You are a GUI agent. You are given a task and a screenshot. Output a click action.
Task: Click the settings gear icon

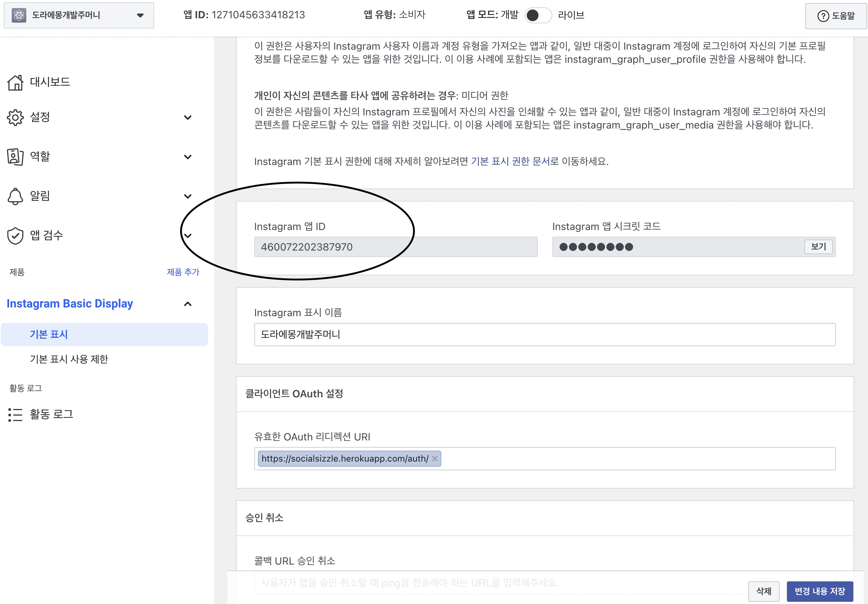pos(15,118)
